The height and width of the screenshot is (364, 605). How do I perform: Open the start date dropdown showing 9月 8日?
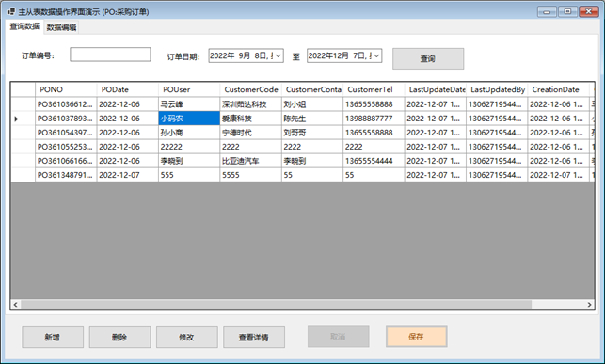point(279,55)
